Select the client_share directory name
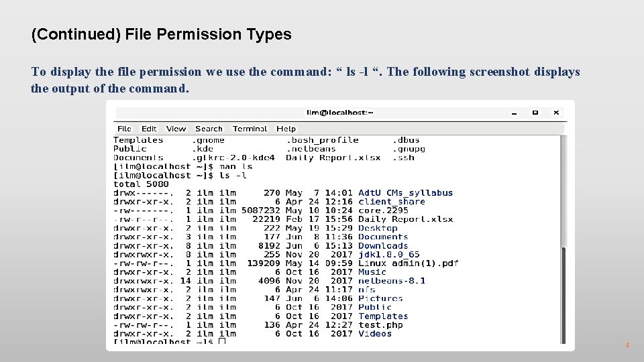Viewport: 644px width, 362px height. (x=391, y=202)
